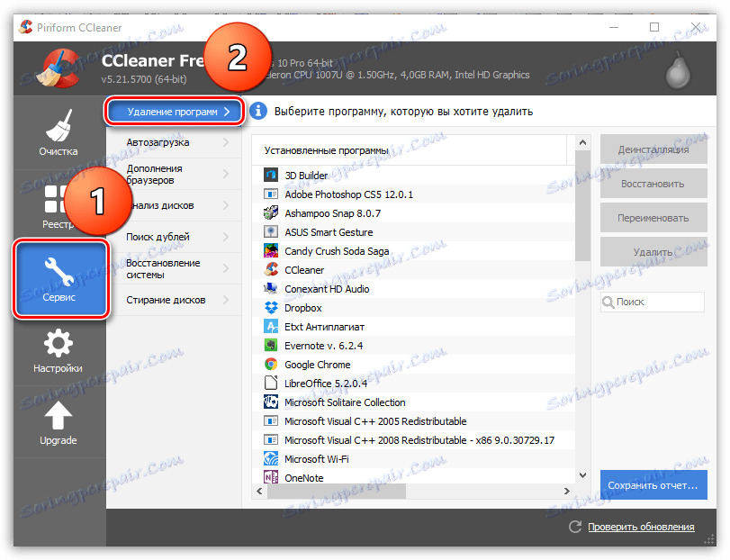The image size is (730, 560).
Task: Open Автозагрузка tab
Action: [x=174, y=142]
